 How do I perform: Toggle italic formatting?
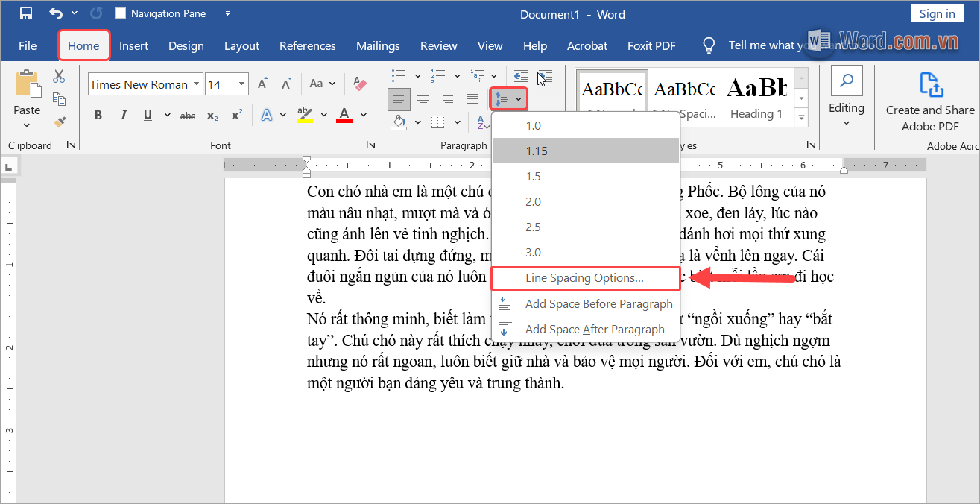pyautogui.click(x=124, y=115)
